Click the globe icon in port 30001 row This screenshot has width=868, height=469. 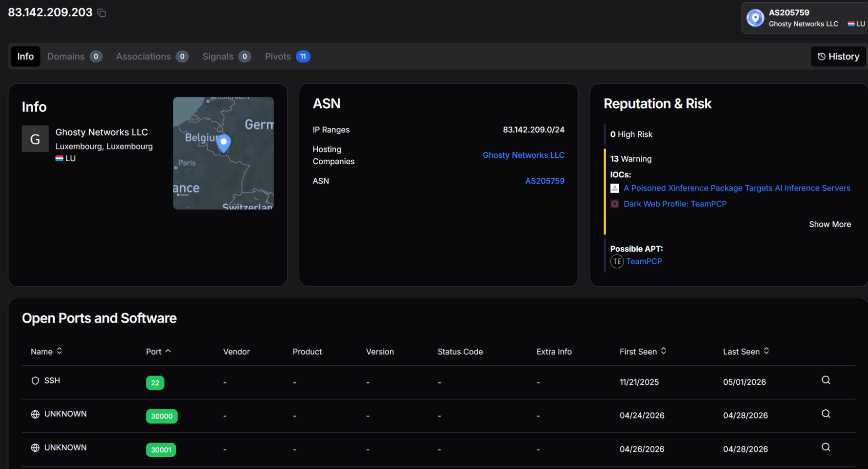pyautogui.click(x=35, y=448)
